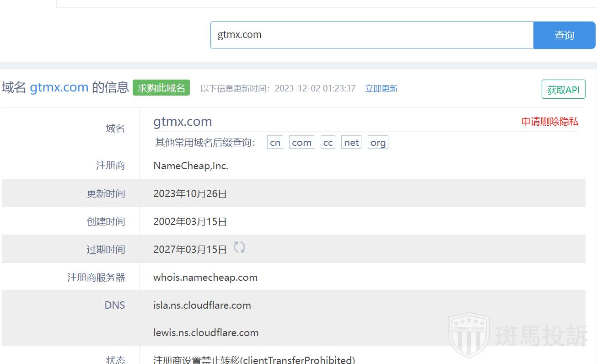Select the cc domain suffix lookup
The image size is (597, 364).
328,143
